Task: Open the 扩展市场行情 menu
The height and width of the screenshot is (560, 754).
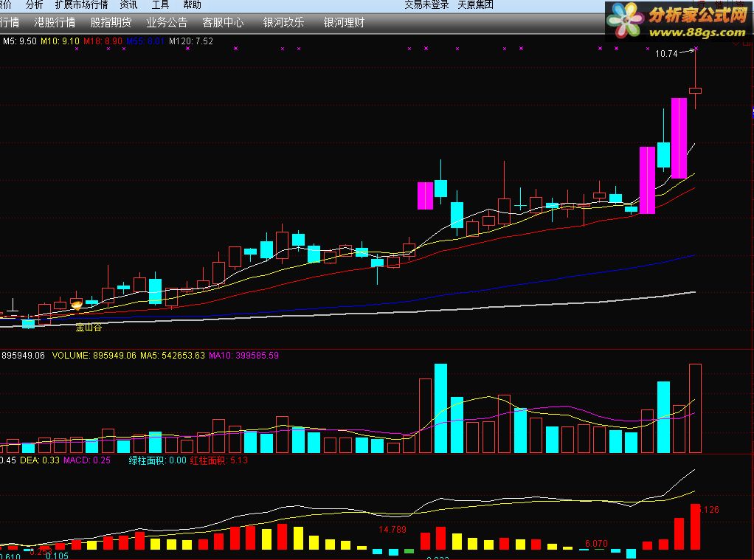Action: coord(81,5)
